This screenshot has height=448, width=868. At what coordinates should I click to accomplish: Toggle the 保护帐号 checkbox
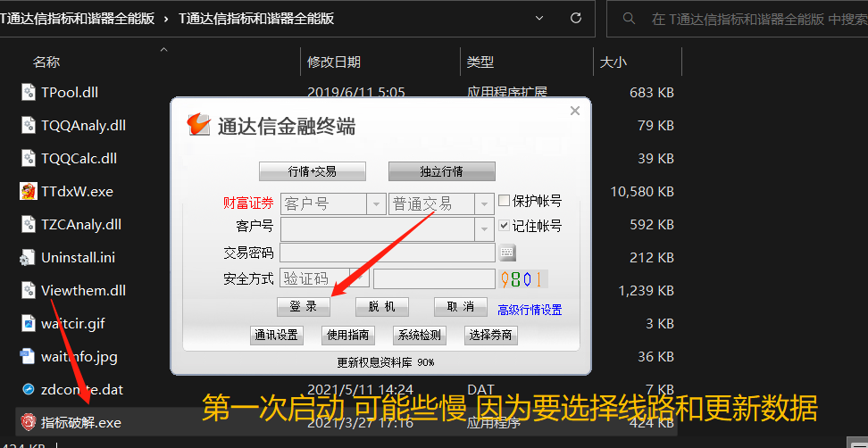(x=504, y=200)
